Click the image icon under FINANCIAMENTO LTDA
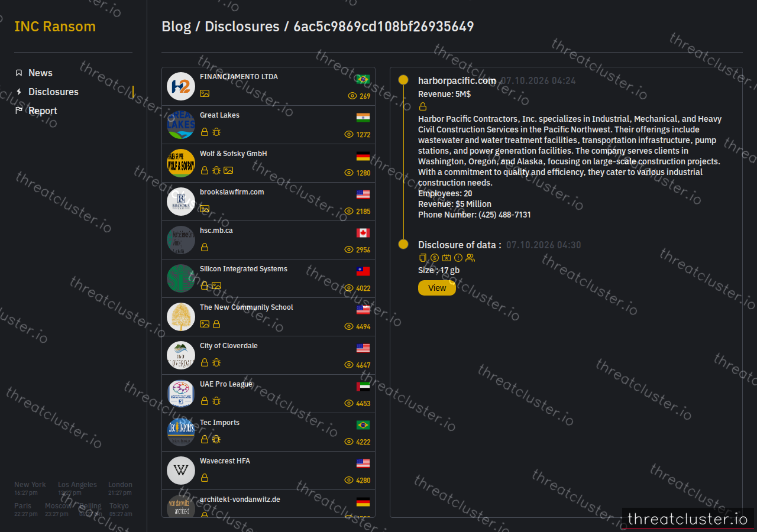Viewport: 757px width, 532px height. point(205,93)
